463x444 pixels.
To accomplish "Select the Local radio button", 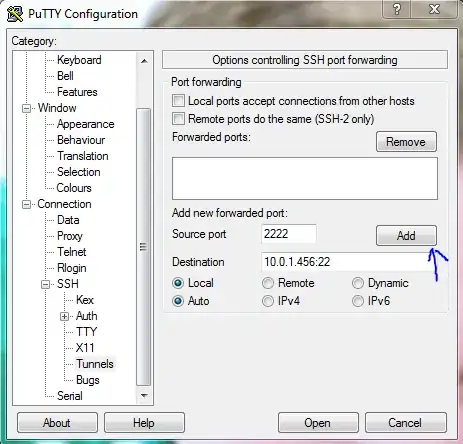I will point(178,283).
